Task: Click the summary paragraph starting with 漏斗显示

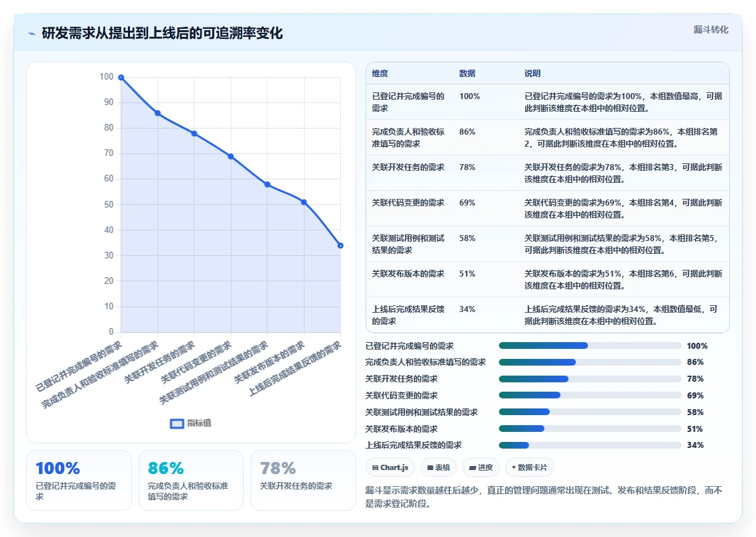Action: [544, 497]
